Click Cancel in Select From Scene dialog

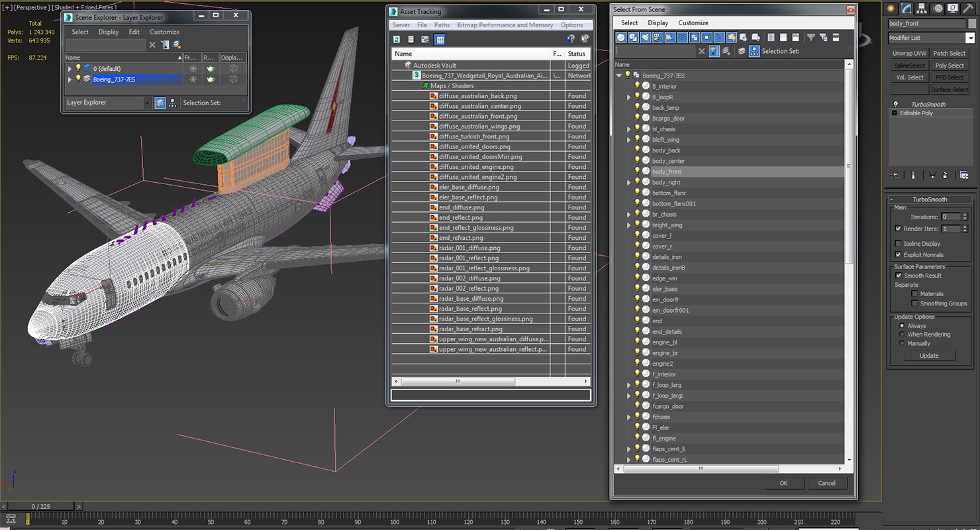tap(826, 483)
